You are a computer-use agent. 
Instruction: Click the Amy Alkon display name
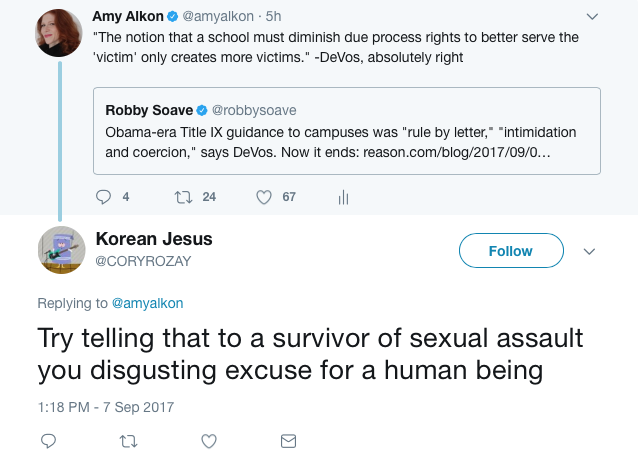coord(127,16)
